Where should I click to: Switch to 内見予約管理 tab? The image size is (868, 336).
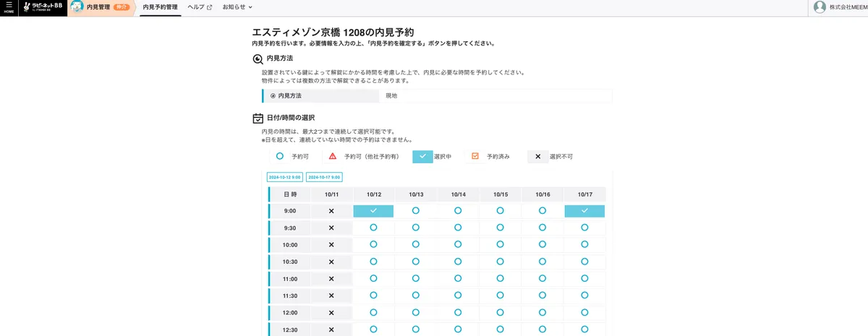tap(161, 7)
